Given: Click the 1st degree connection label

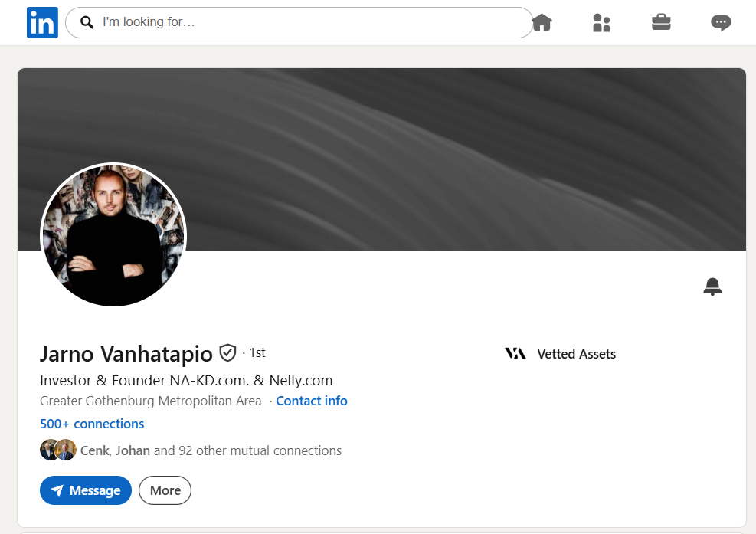Looking at the screenshot, I should [257, 352].
